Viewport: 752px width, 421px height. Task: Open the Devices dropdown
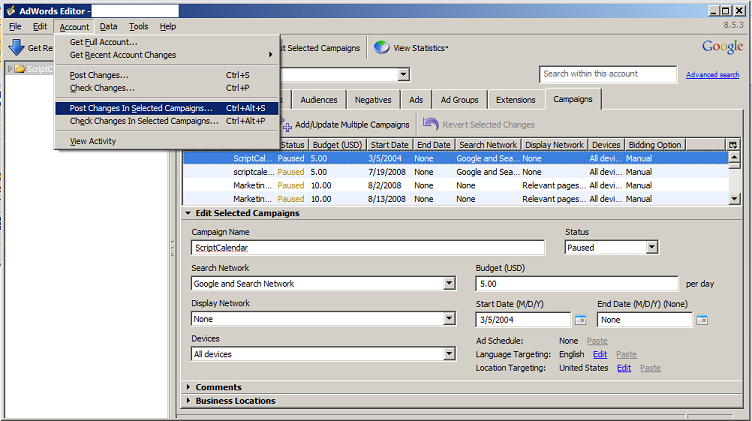click(x=449, y=354)
